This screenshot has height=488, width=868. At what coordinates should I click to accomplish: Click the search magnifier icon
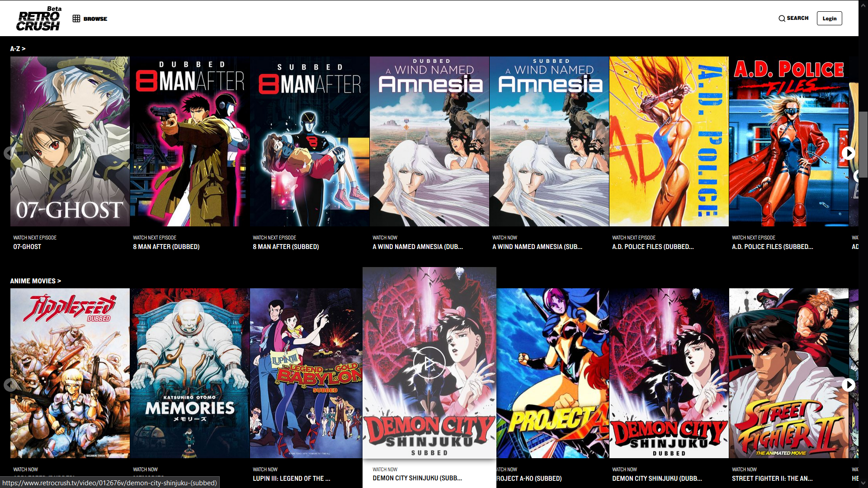coord(782,19)
